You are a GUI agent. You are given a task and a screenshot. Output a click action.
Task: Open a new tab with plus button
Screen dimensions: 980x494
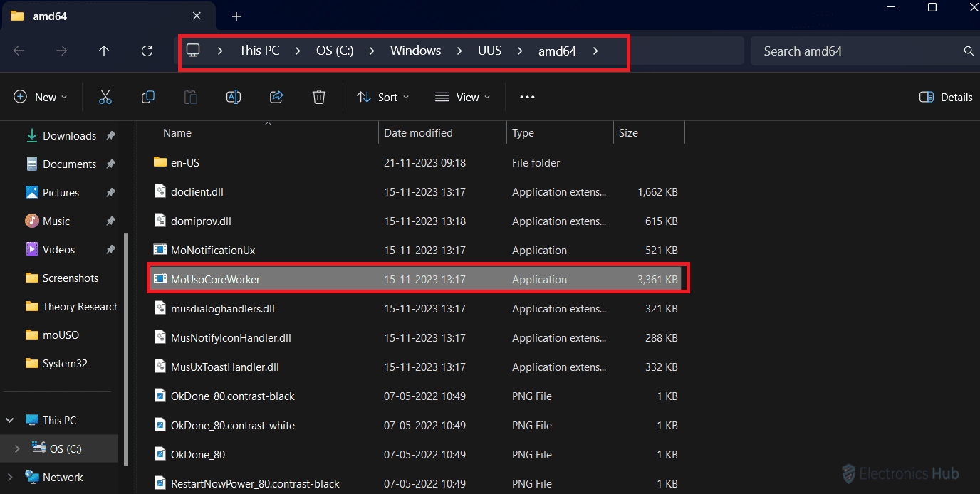pyautogui.click(x=236, y=16)
